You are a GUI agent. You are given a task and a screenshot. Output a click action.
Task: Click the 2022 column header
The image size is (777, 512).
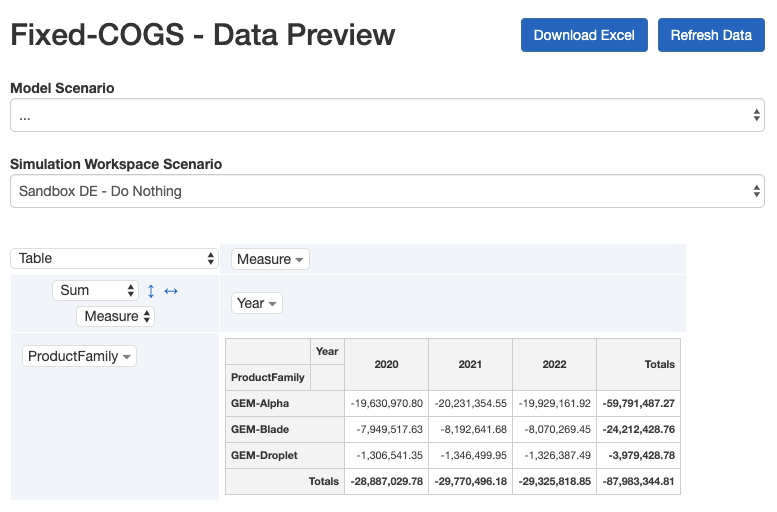click(x=554, y=365)
